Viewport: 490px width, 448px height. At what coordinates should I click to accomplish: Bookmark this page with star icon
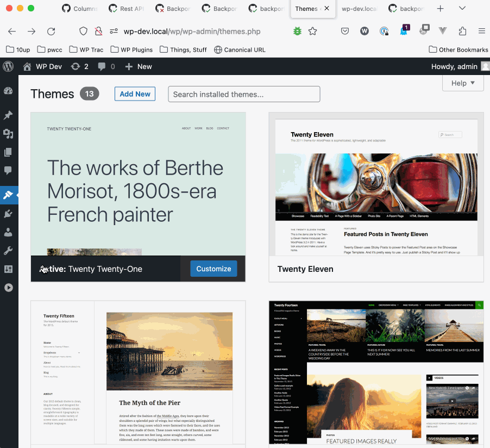pos(312,32)
